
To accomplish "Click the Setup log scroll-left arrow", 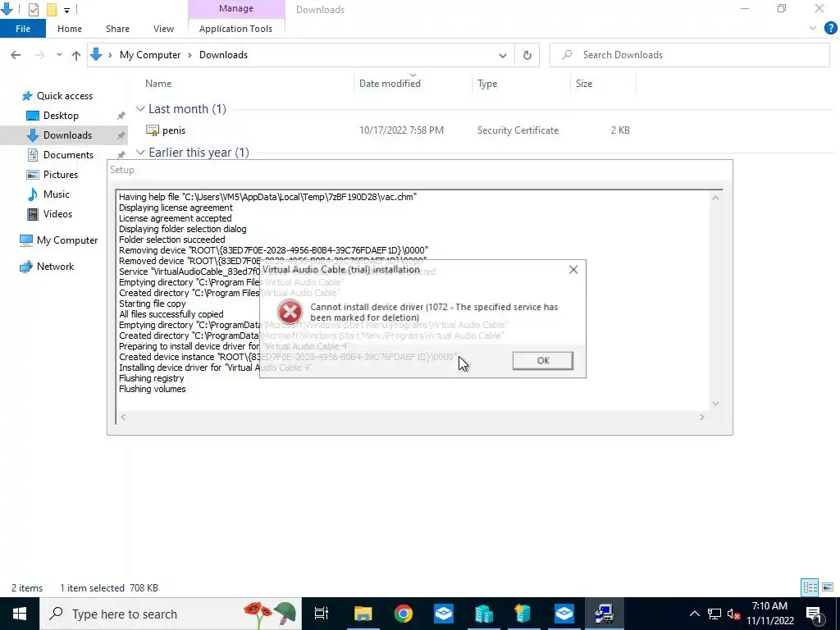I will (x=123, y=417).
